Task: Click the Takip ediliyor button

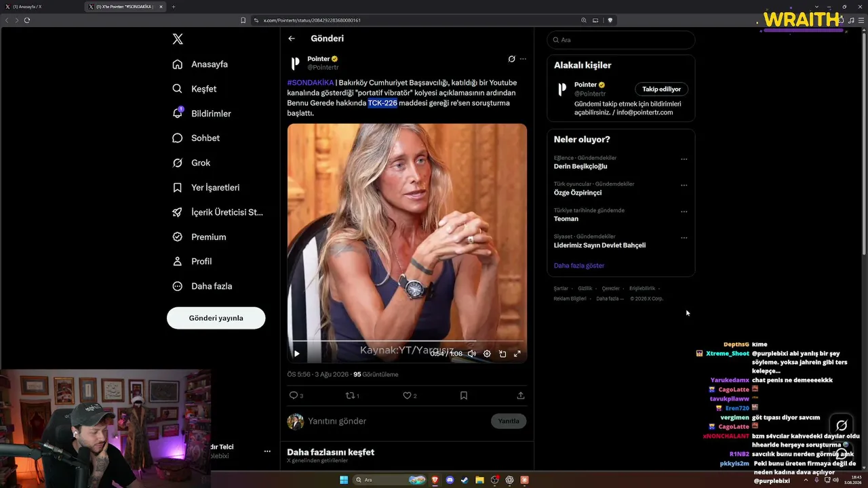Action: click(662, 89)
